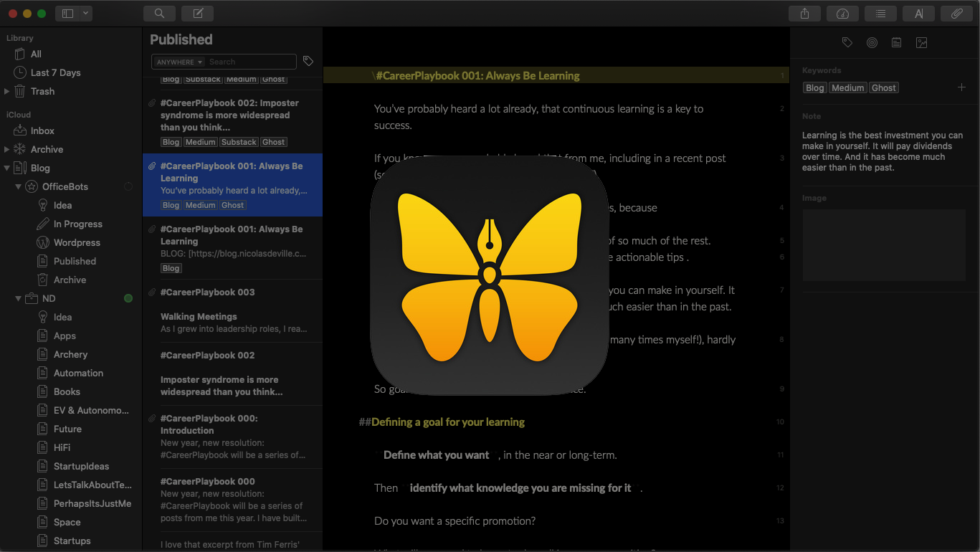
Task: Open sheet '#CareerPlaybook 000: Introduction'
Action: [232, 437]
